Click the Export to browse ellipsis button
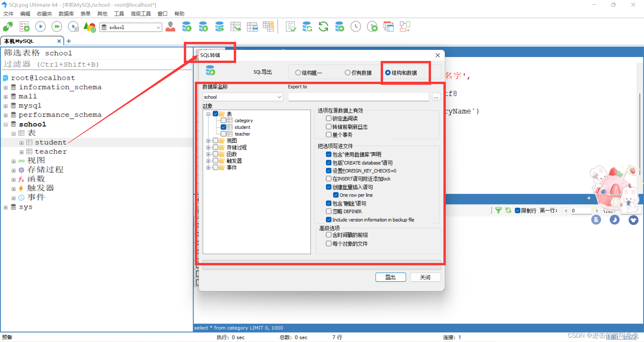Screen dimensions: 644x342 point(436,97)
